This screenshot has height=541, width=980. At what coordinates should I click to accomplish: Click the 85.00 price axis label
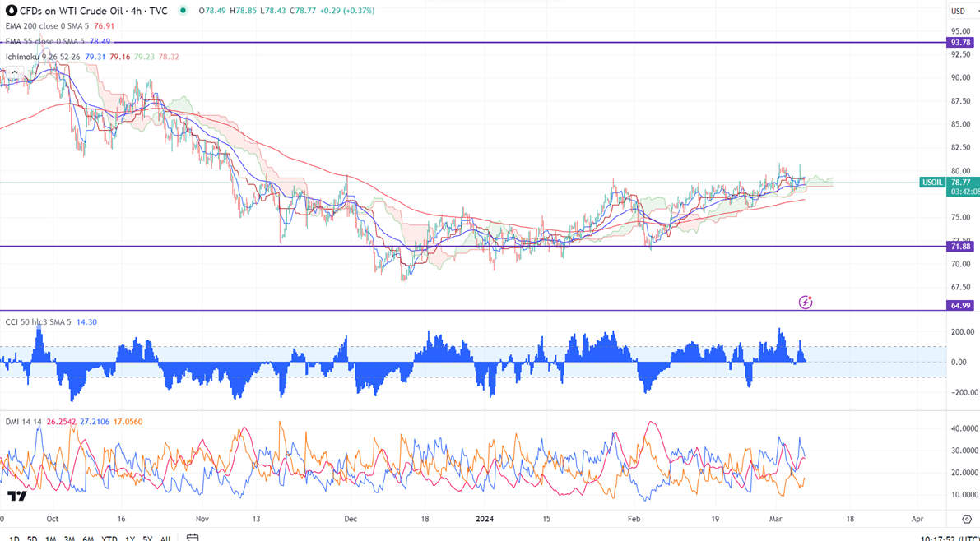(x=960, y=123)
